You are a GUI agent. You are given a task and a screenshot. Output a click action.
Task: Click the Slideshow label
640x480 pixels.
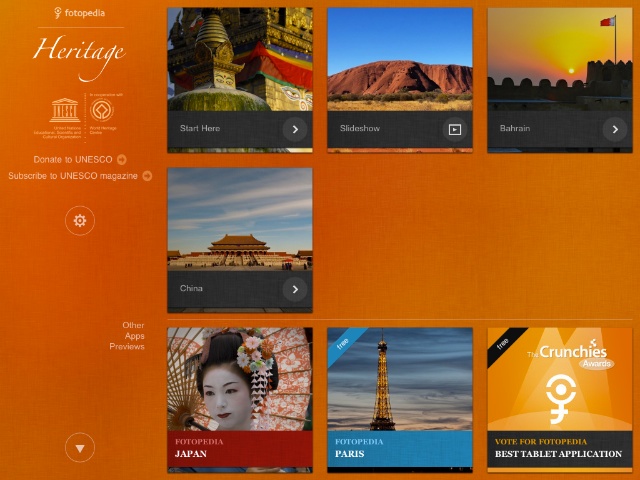(360, 128)
